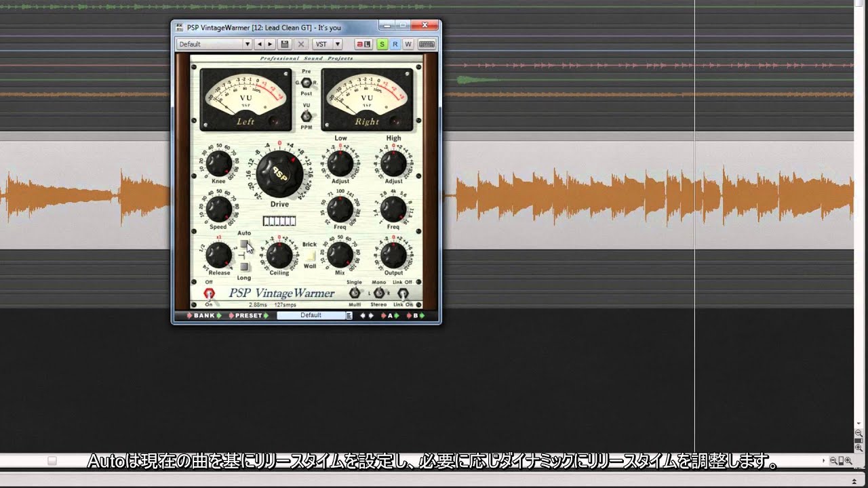868x488 pixels.
Task: Flip the VU/PPM meter mode switch
Action: coord(306,116)
